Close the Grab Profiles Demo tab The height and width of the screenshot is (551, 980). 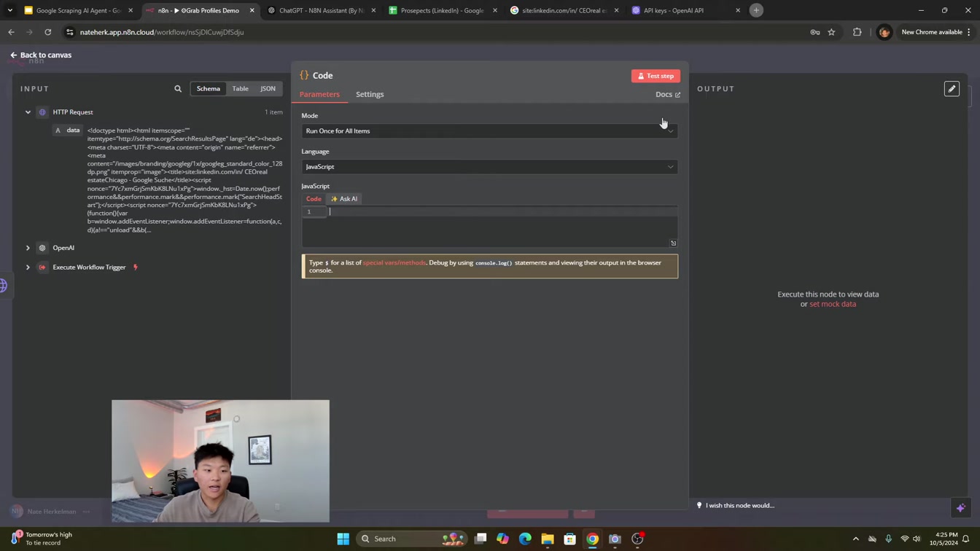pyautogui.click(x=252, y=10)
